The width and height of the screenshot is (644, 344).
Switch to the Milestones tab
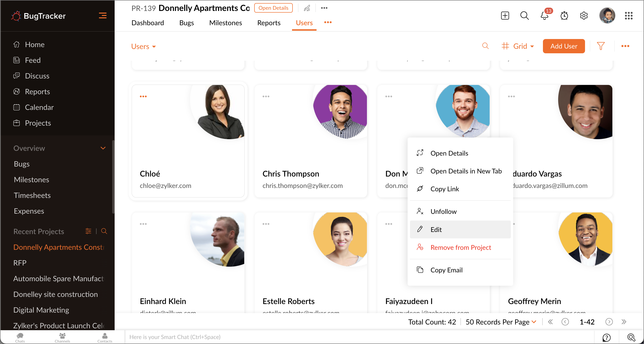[x=225, y=23]
